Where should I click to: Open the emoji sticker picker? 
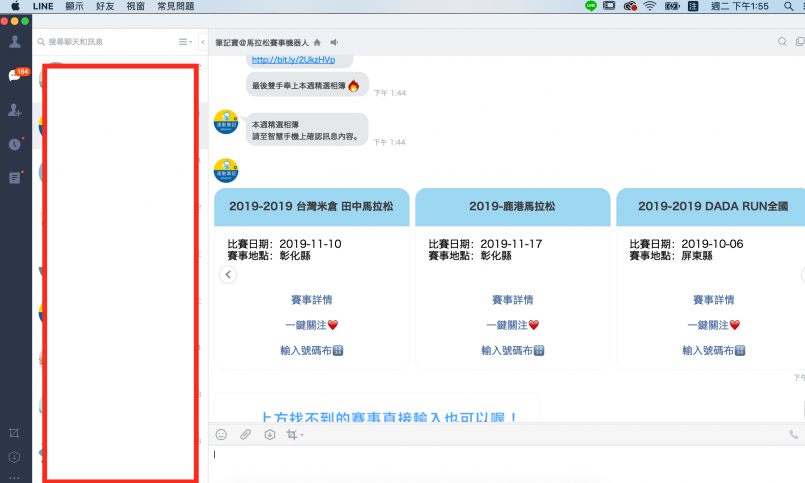[x=221, y=435]
